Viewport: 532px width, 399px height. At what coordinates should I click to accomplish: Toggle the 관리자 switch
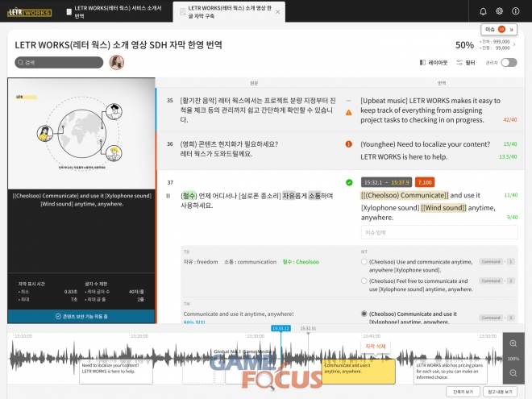click(509, 62)
